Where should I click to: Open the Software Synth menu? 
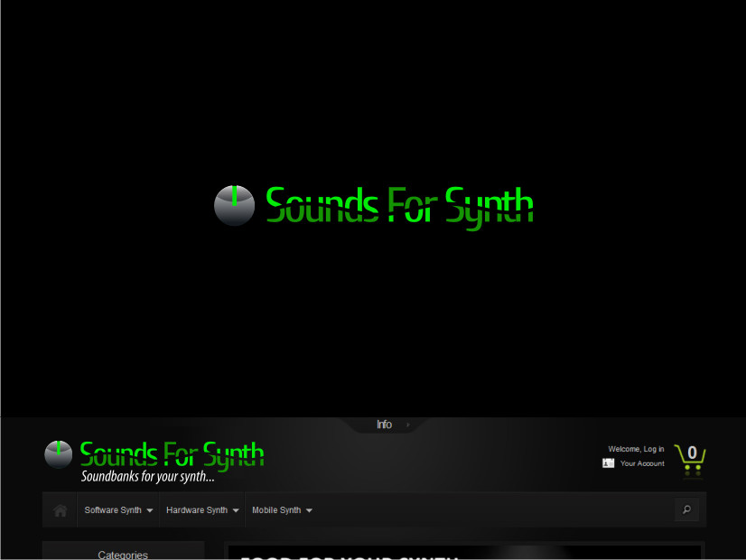pyautogui.click(x=118, y=510)
